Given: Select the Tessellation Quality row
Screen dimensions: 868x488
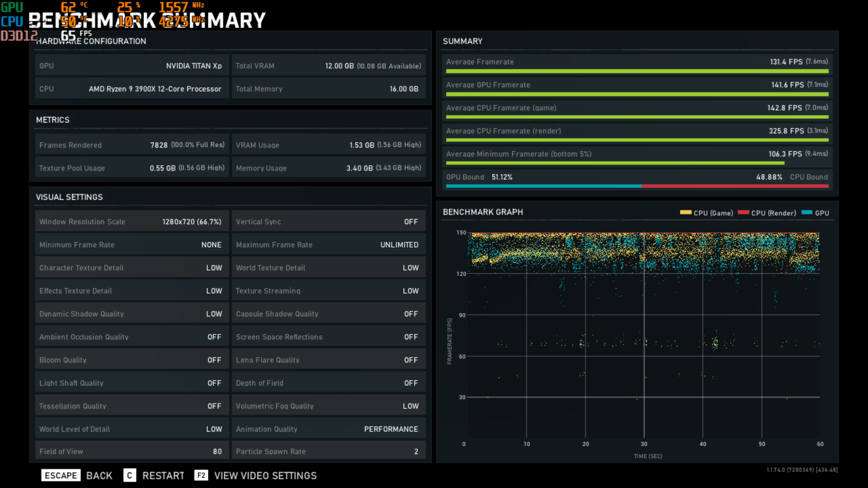Looking at the screenshot, I should pos(132,406).
